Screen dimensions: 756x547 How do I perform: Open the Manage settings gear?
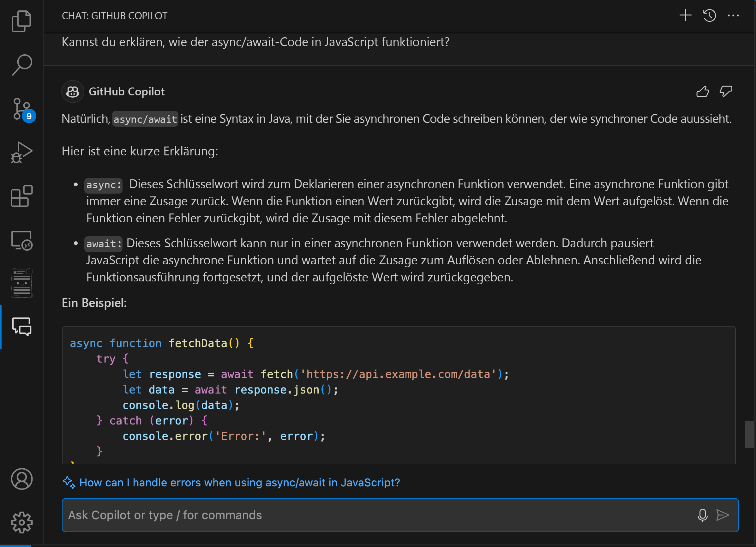point(22,522)
